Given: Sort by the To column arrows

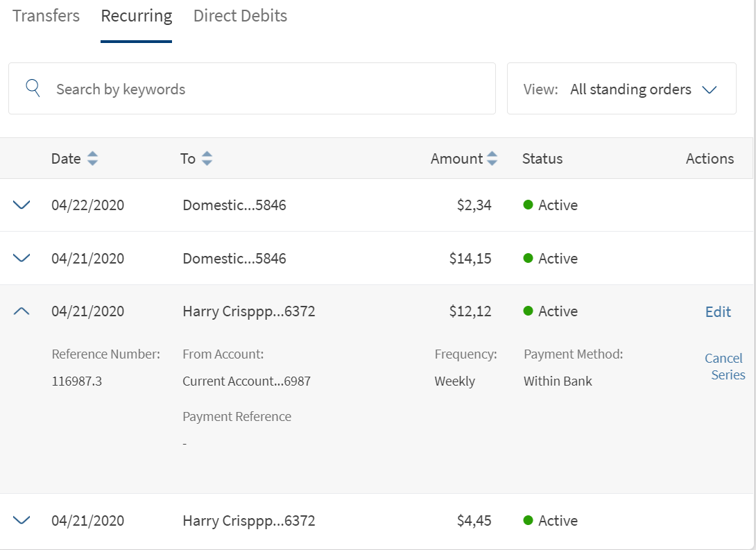Looking at the screenshot, I should click(x=207, y=159).
